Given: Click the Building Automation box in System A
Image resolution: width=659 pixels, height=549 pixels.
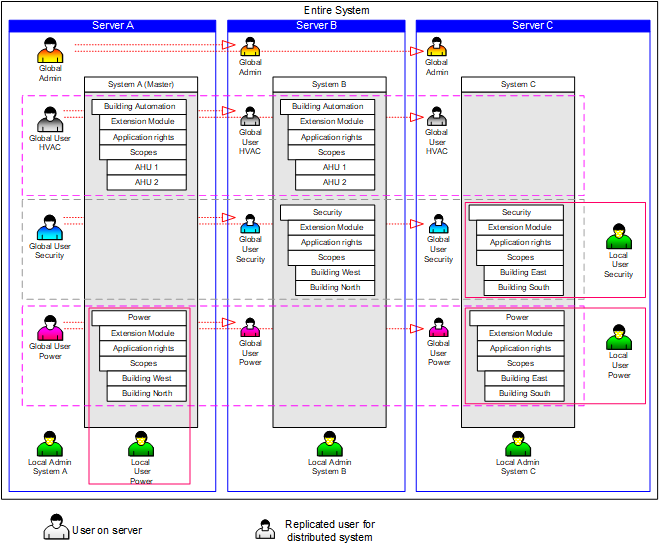Looking at the screenshot, I should [x=139, y=106].
